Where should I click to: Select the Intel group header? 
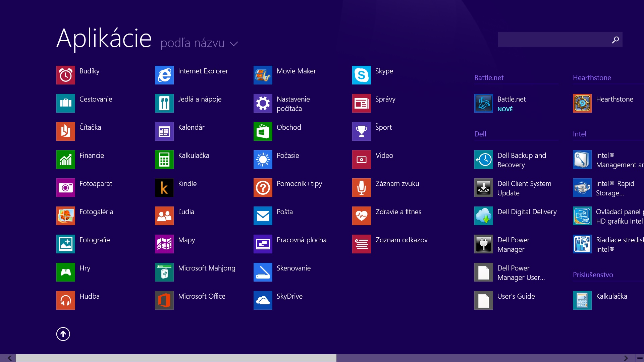(x=580, y=134)
